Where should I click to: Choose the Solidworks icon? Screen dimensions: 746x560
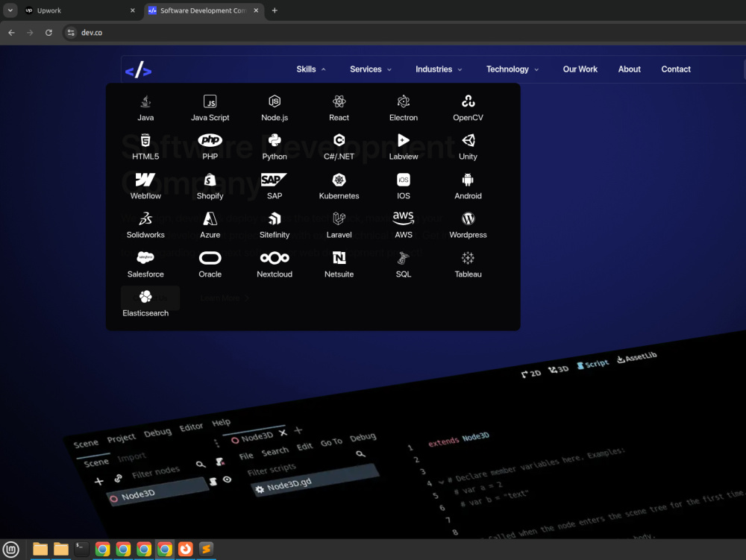[145, 218]
